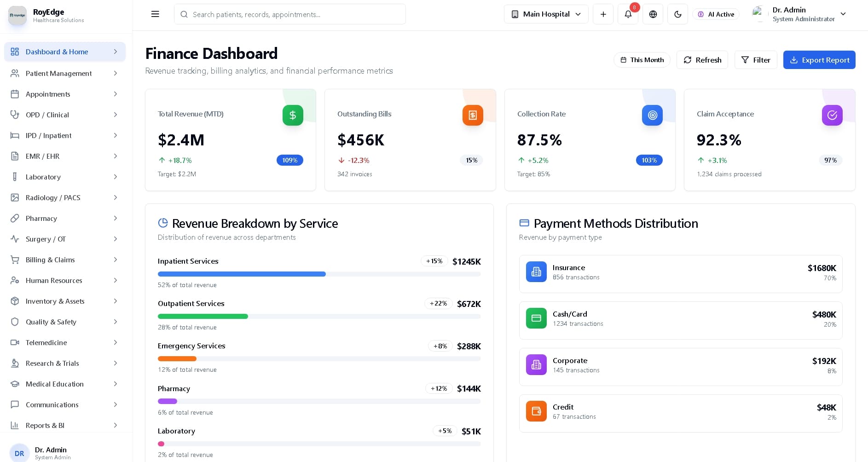Click the Total Revenue (MTD) card
Image resolution: width=868 pixels, height=462 pixels.
click(231, 140)
